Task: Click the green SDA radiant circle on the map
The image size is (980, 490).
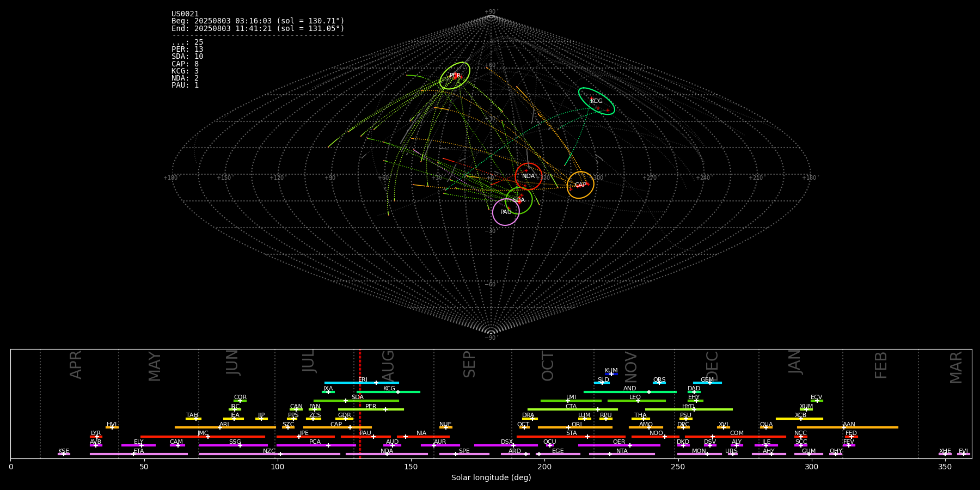Action: 519,200
